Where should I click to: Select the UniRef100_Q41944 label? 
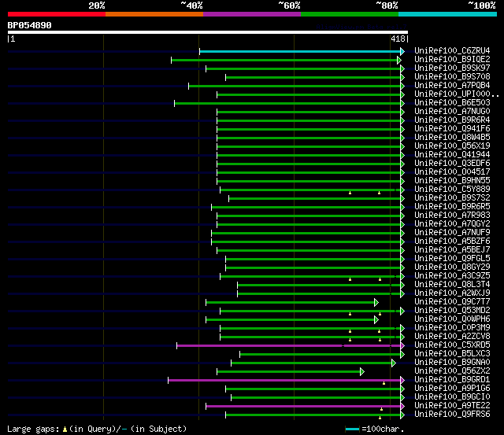[x=452, y=155]
